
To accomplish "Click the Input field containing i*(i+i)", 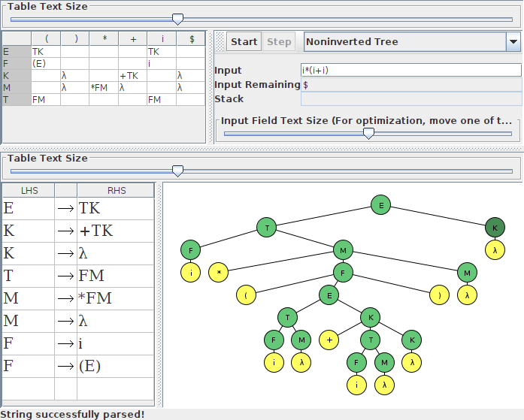I will pos(411,70).
